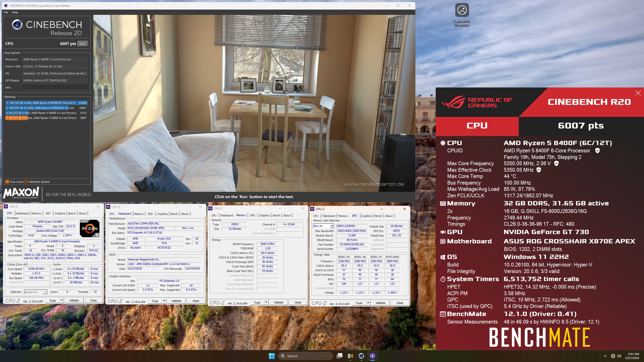Click Close in the CPU-Z Mainboard window
The height and width of the screenshot is (362, 644).
(196, 301)
